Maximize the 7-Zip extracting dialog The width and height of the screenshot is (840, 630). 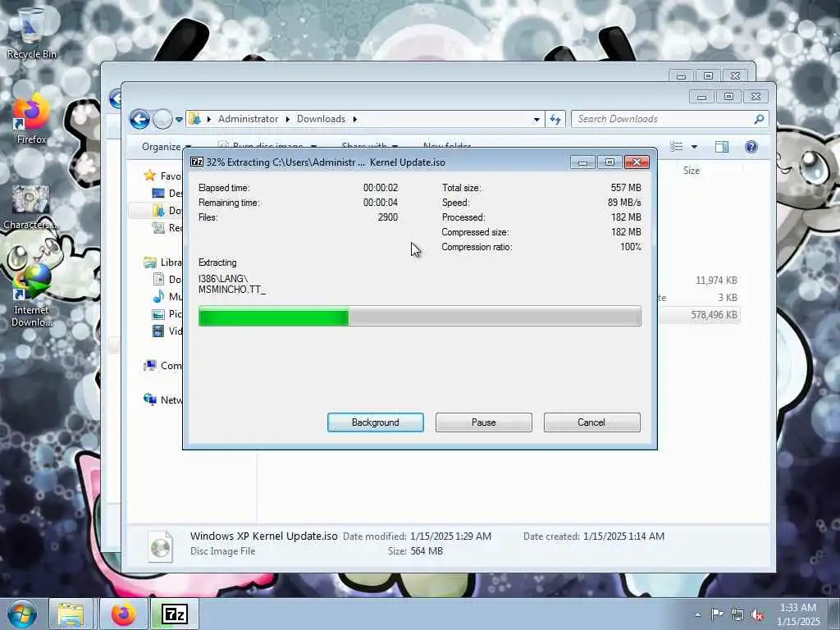coord(609,162)
